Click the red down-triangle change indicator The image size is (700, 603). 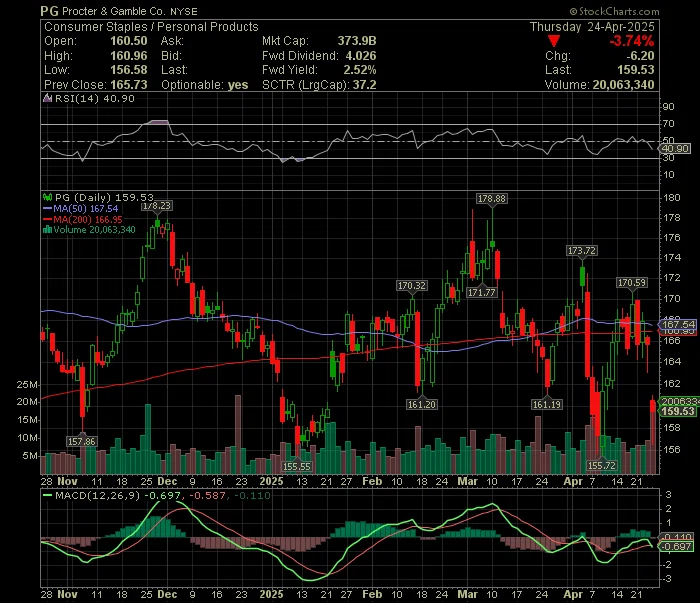pos(554,42)
